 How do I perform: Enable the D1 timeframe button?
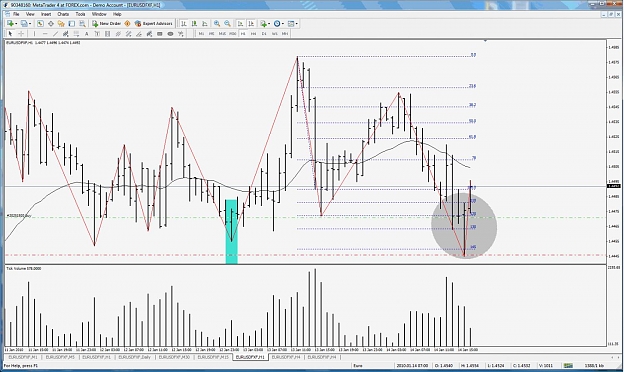[264, 34]
